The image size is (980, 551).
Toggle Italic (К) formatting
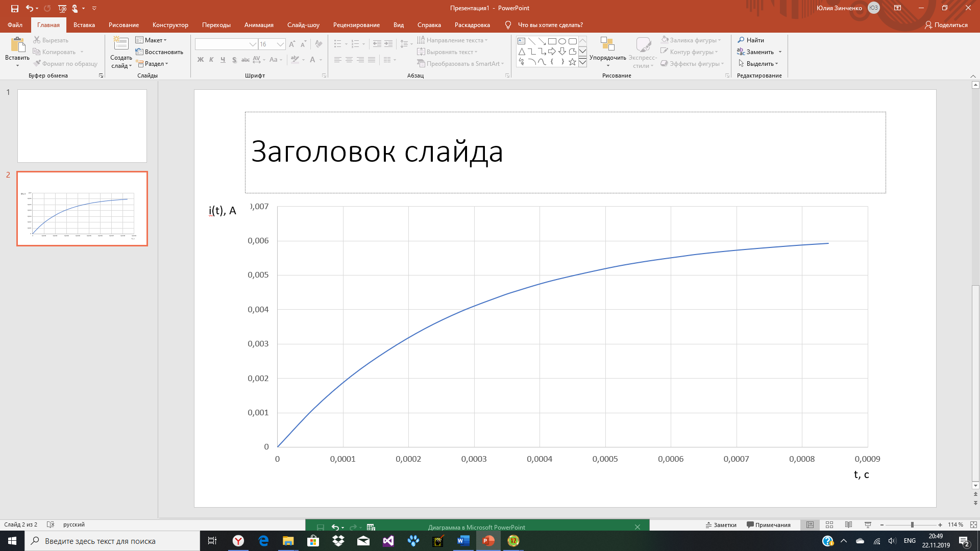tap(211, 60)
